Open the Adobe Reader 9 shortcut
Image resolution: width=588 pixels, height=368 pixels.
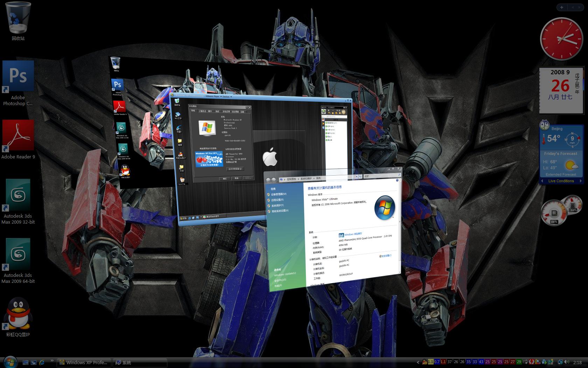18,139
